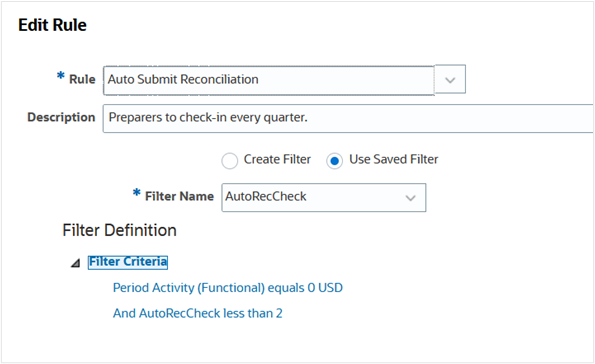Viewport: 595px width, 364px height.
Task: Select the Use Saved Filter radio button
Action: point(334,161)
